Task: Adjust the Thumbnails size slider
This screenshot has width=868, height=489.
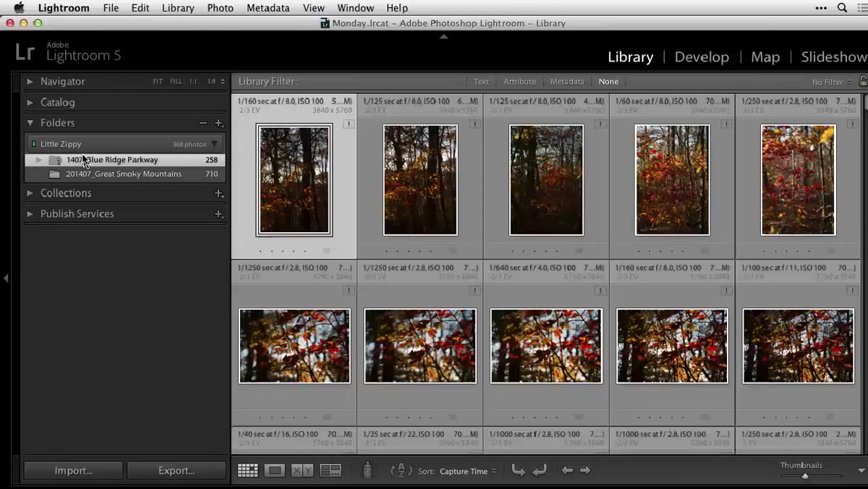Action: (x=804, y=476)
